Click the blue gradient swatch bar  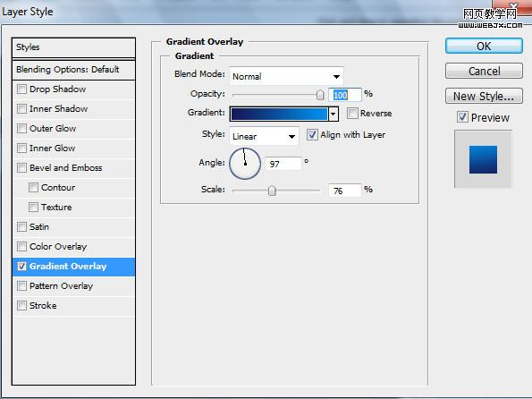click(279, 114)
